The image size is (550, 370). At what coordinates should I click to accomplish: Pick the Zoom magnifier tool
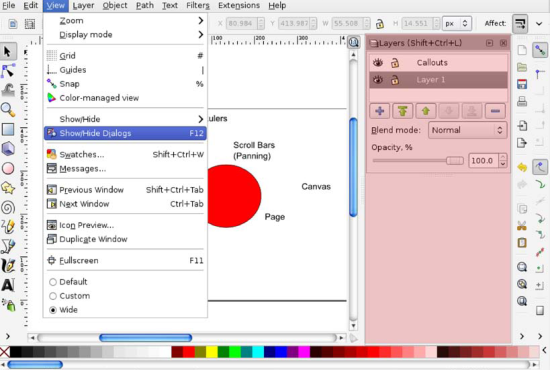[8, 110]
